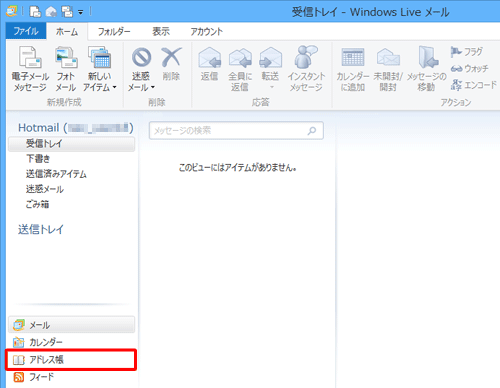Click the カレンダーに追加 icon
Screen dimensions: 500x388
pyautogui.click(x=353, y=57)
